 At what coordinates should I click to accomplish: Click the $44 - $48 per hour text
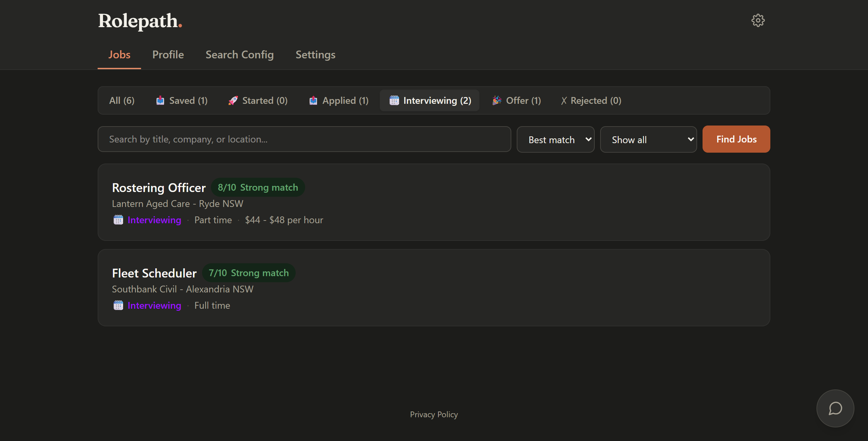284,220
